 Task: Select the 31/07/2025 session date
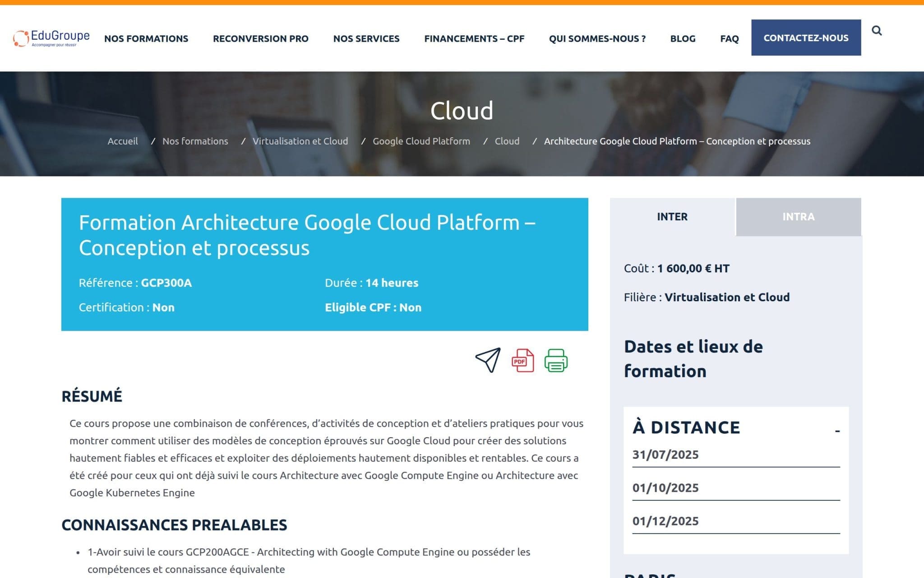click(x=664, y=455)
